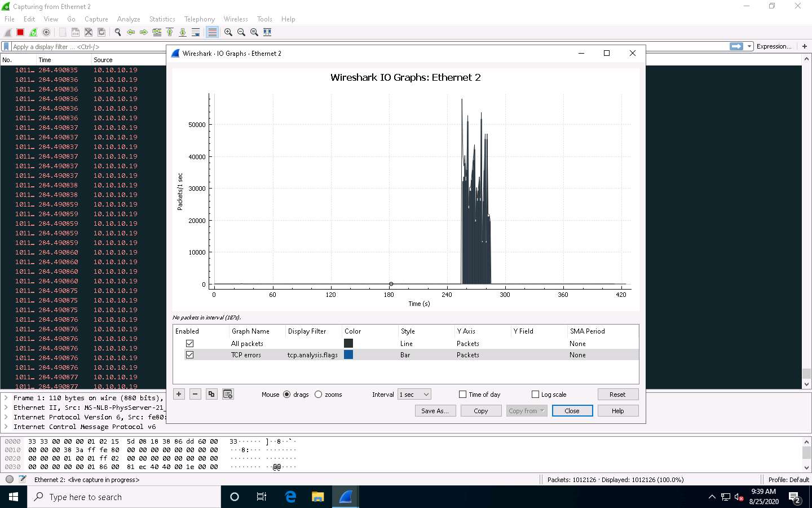Open Find Packet magnifier
Screen dimensions: 812x508
117,32
